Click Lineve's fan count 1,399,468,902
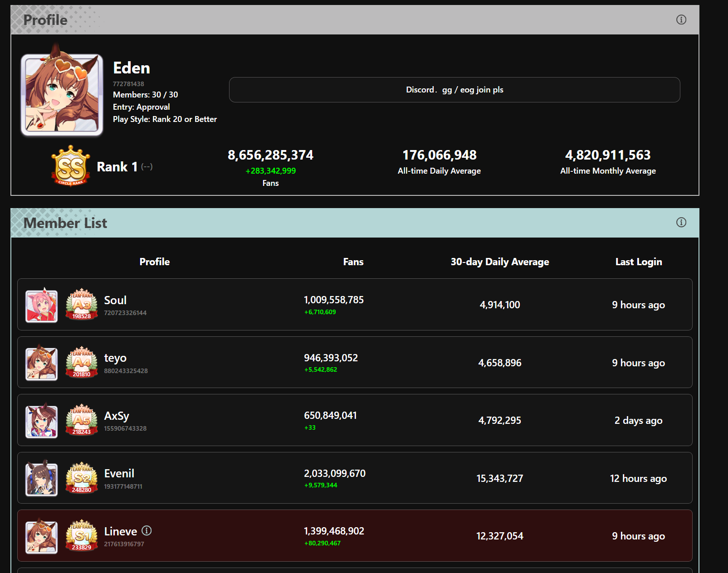728x573 pixels. click(334, 531)
